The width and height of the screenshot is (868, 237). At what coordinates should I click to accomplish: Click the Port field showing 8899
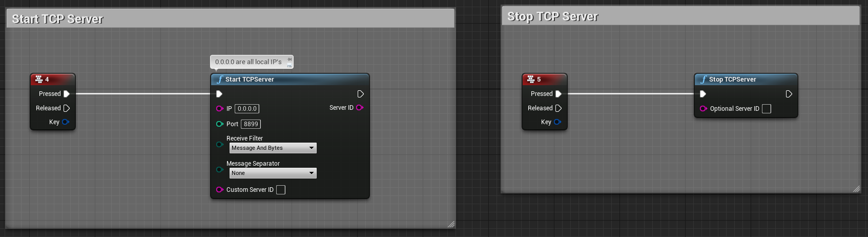[x=251, y=124]
